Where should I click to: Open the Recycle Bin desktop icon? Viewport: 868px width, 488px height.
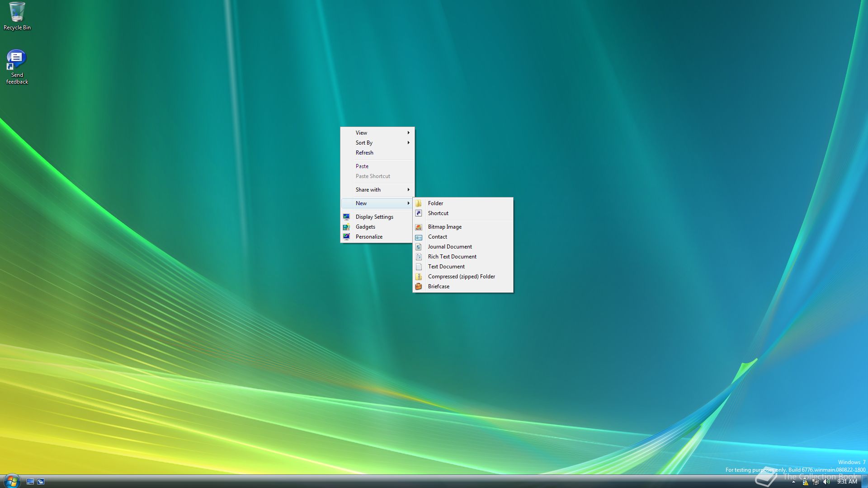point(17,16)
